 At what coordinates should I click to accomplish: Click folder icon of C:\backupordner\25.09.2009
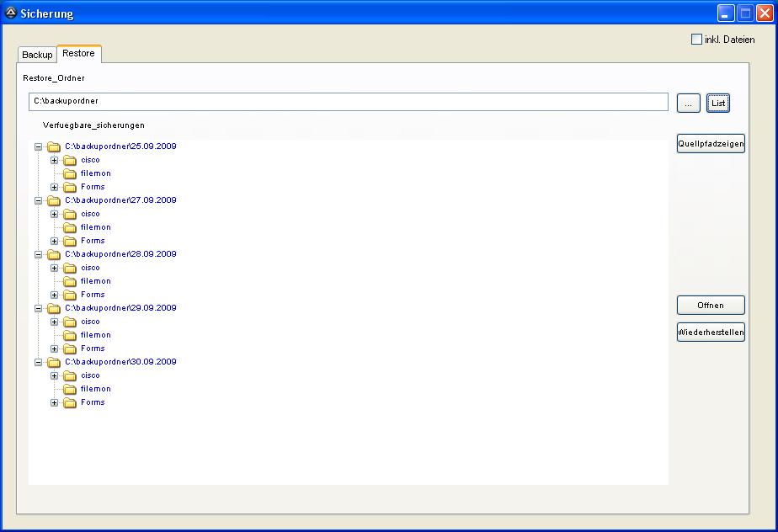click(54, 146)
